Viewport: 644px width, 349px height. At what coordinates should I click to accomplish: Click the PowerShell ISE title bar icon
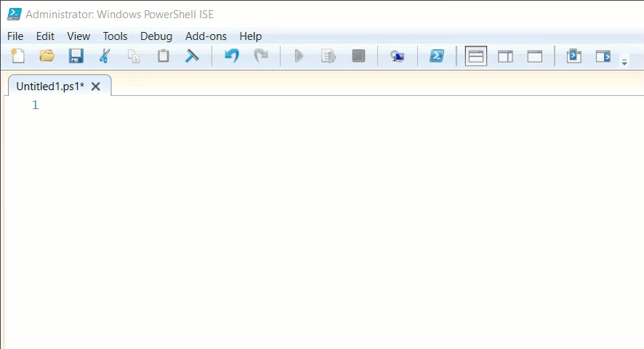(15, 14)
